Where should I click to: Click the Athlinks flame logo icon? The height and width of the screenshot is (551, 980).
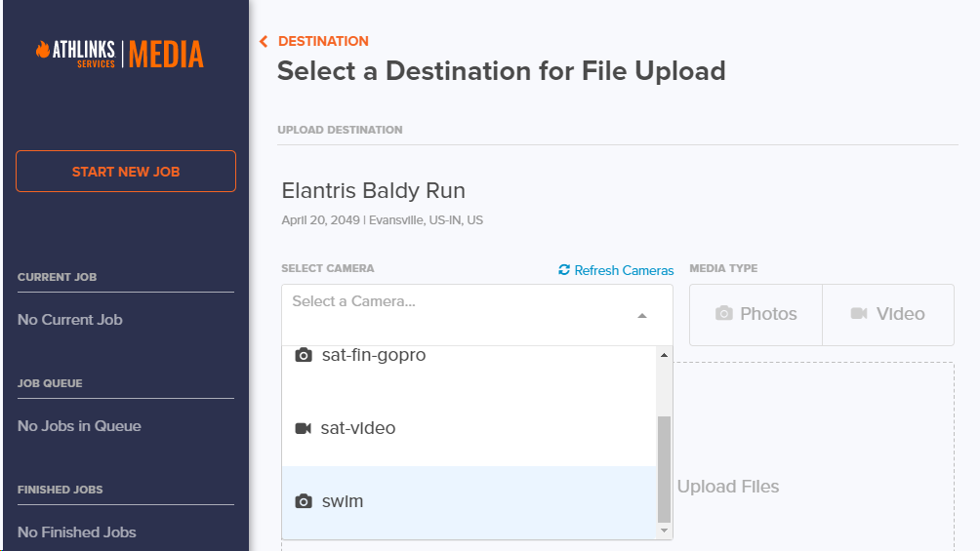tap(43, 51)
